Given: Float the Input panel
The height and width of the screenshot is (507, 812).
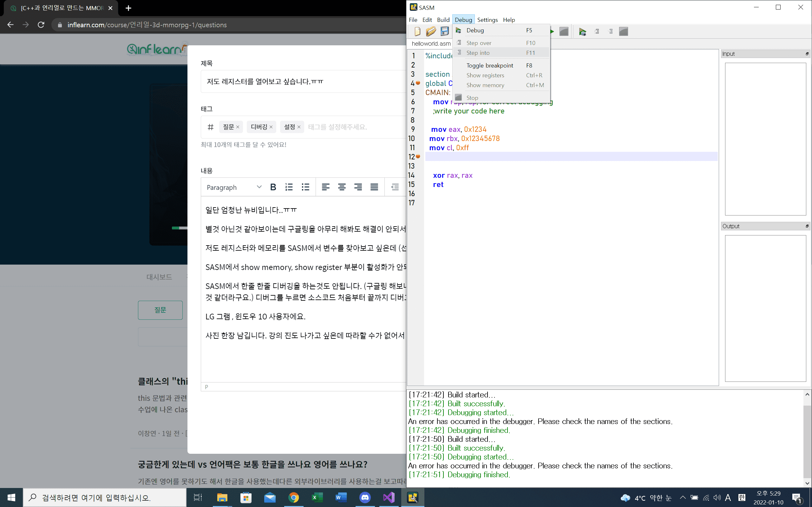Looking at the screenshot, I should 807,54.
